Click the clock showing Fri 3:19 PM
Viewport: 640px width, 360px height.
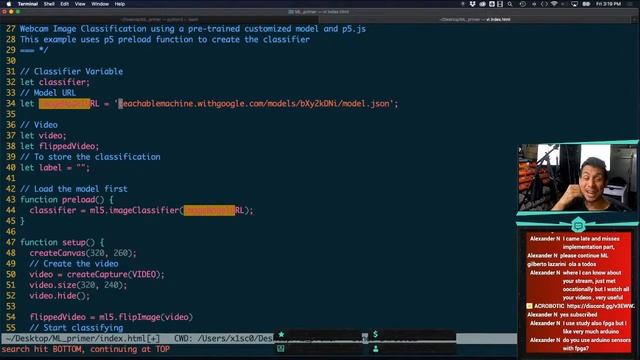pos(608,4)
